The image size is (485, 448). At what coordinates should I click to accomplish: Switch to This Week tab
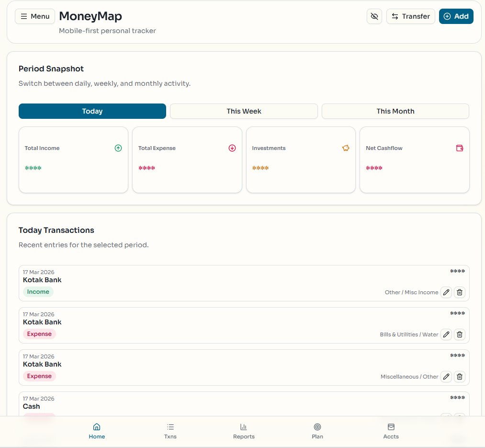(x=244, y=111)
